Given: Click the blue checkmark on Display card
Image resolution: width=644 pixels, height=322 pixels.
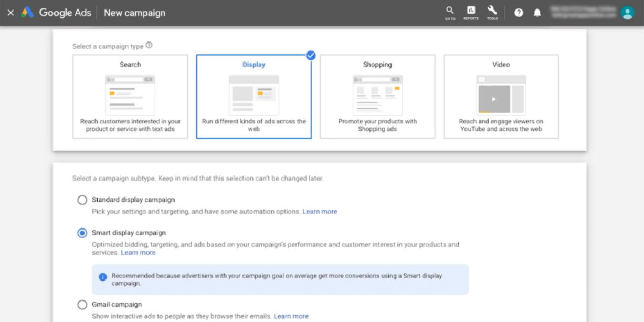Looking at the screenshot, I should 311,55.
